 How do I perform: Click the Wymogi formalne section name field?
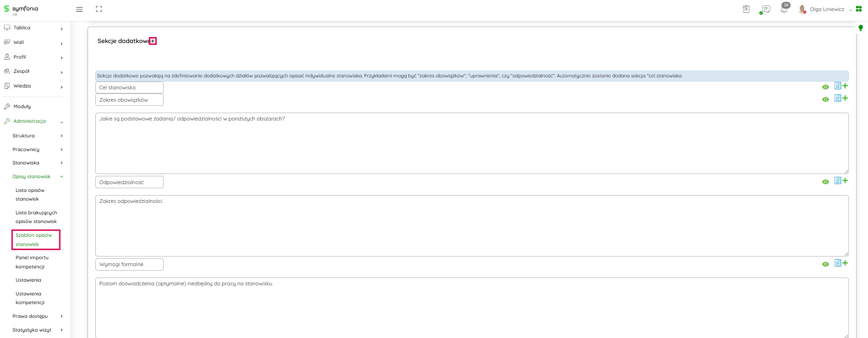(x=129, y=265)
